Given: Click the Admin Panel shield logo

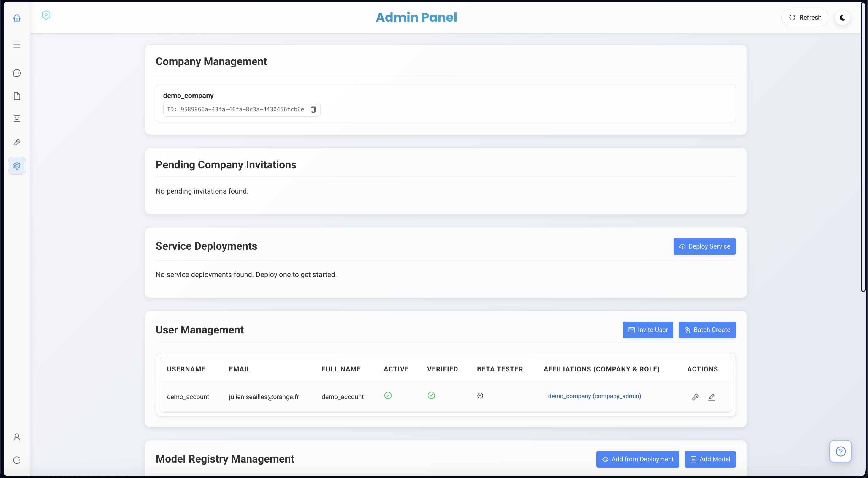Looking at the screenshot, I should 46,15.
